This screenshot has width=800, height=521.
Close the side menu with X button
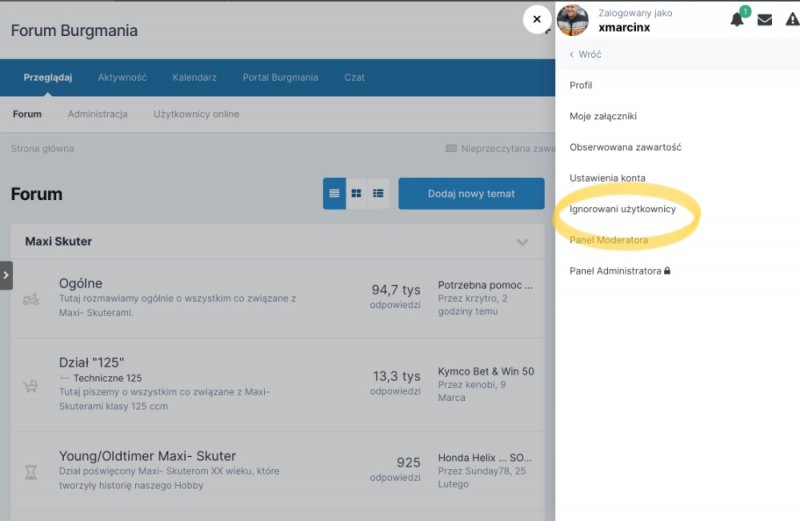[537, 20]
